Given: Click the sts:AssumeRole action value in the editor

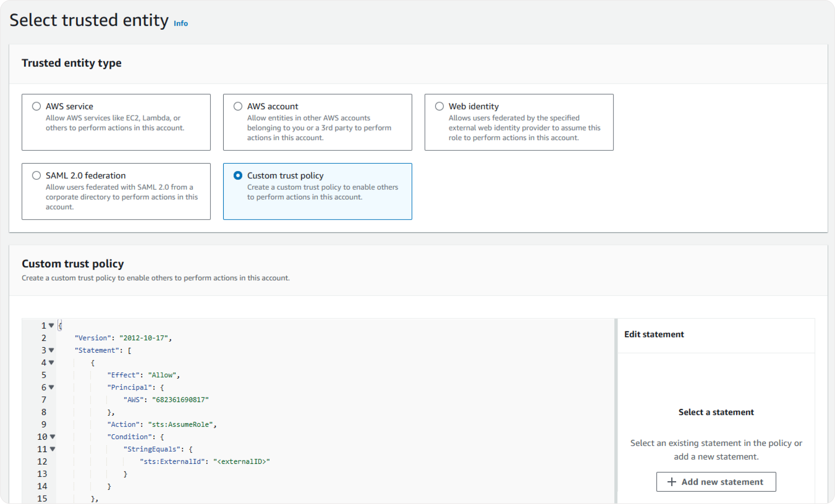Looking at the screenshot, I should (180, 424).
